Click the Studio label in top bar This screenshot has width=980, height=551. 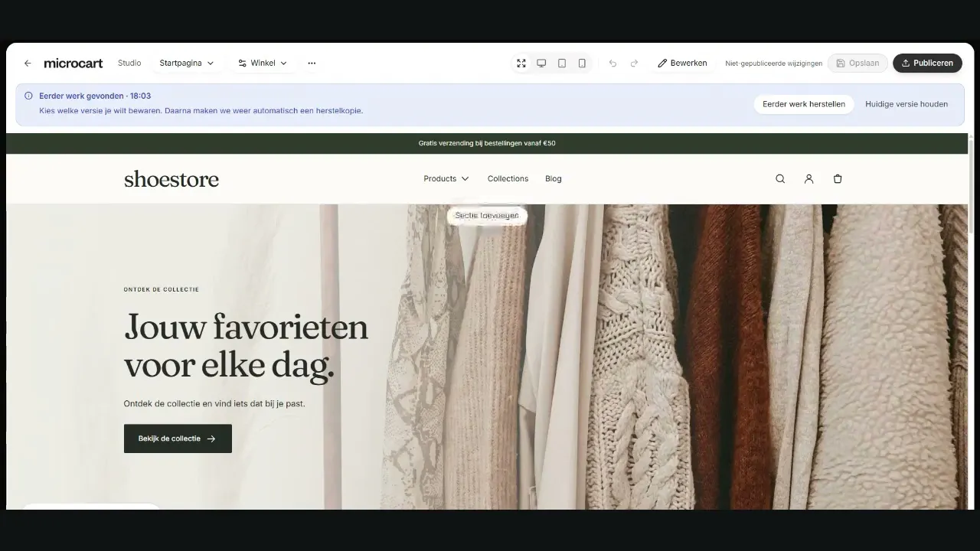click(129, 63)
